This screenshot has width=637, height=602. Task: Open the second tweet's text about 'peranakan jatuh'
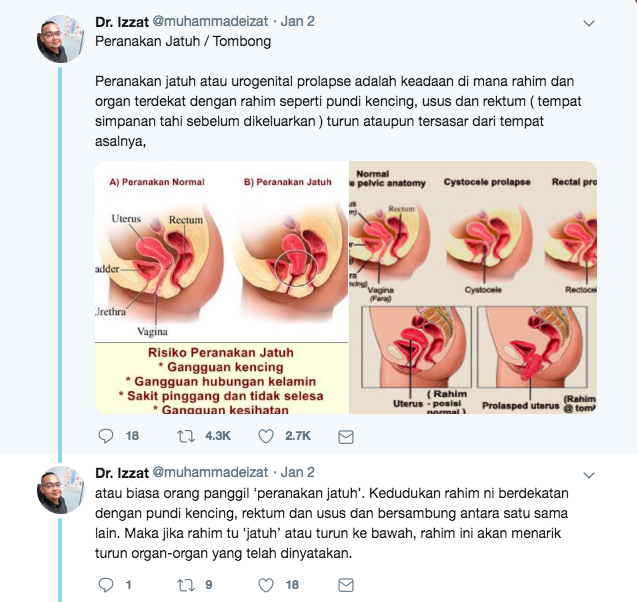pos(332,523)
